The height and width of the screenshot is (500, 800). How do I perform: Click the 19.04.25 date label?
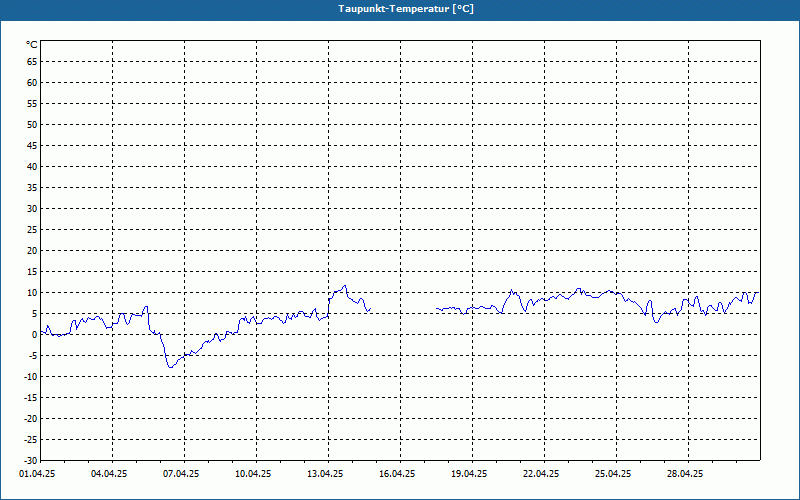[x=469, y=474]
